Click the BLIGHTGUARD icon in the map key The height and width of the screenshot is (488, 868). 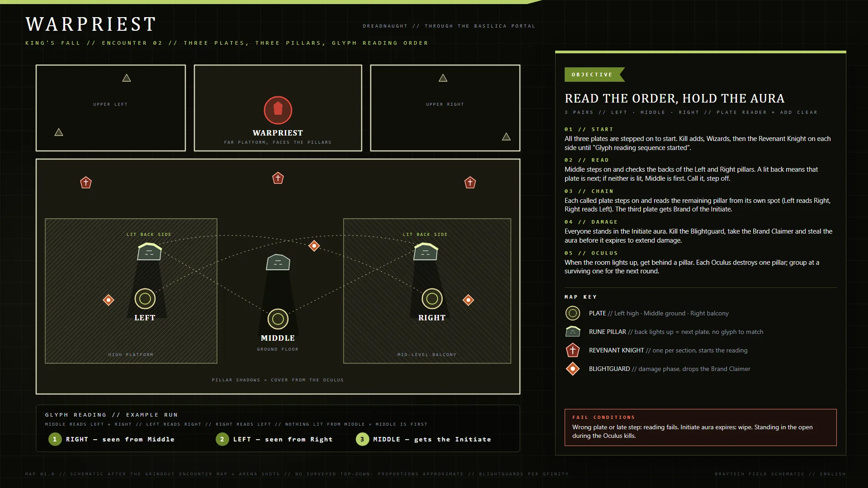pyautogui.click(x=572, y=369)
